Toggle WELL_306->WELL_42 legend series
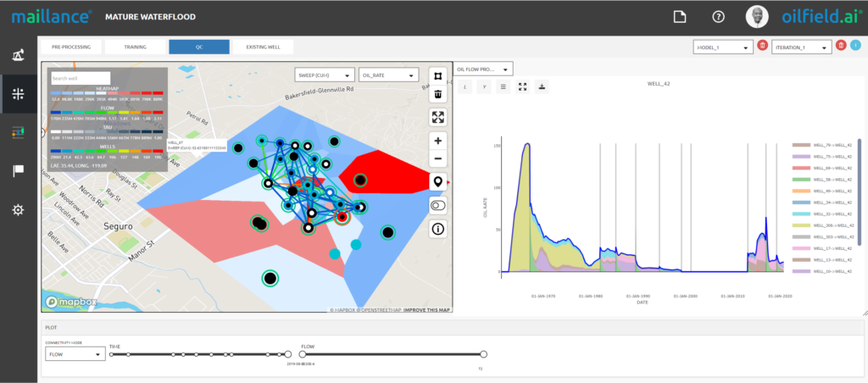Screen dimensions: 868x383 pyautogui.click(x=824, y=225)
